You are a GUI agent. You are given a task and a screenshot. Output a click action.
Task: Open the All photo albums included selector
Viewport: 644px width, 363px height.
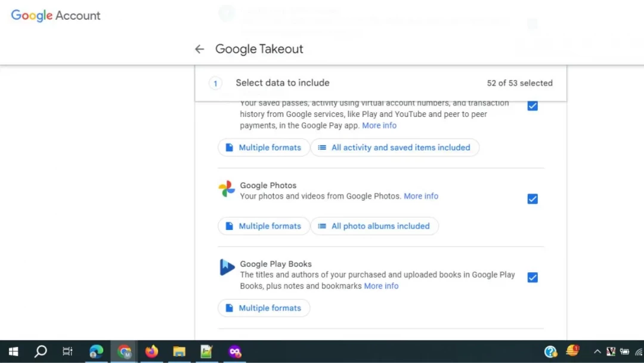click(374, 226)
